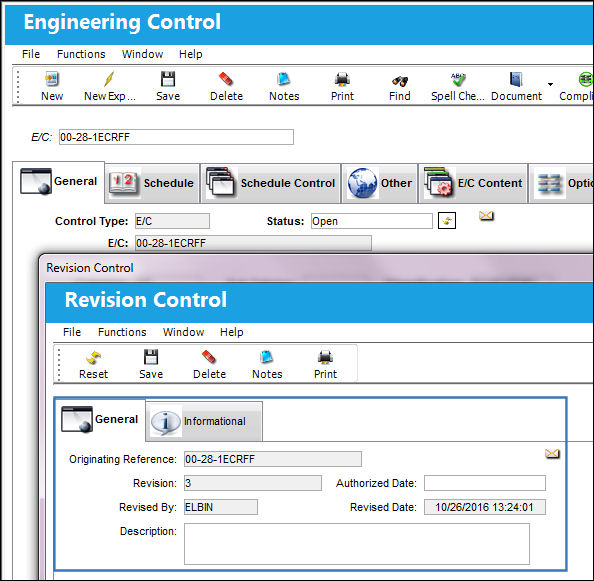Delete the Engineering Control record
The height and width of the screenshot is (581, 594).
[226, 86]
